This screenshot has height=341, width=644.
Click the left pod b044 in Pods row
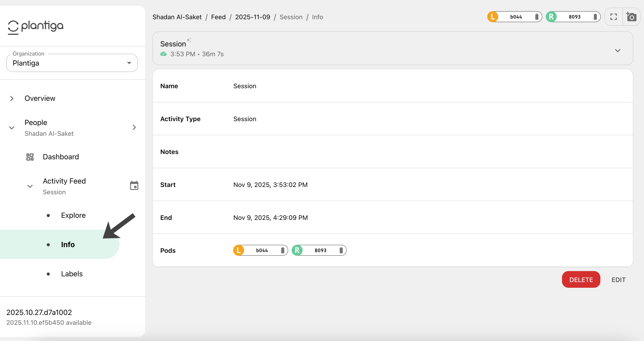tap(261, 250)
